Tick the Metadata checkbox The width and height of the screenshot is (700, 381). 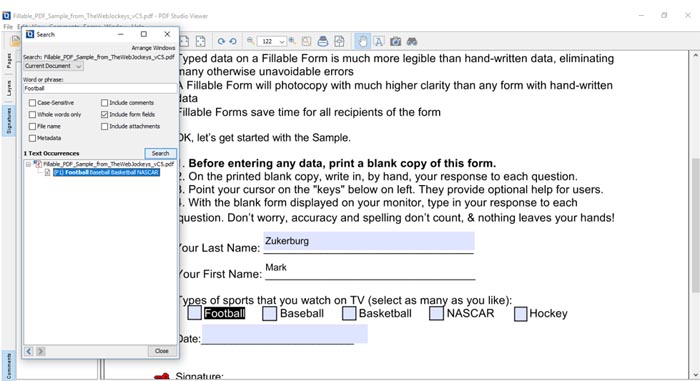coord(32,138)
